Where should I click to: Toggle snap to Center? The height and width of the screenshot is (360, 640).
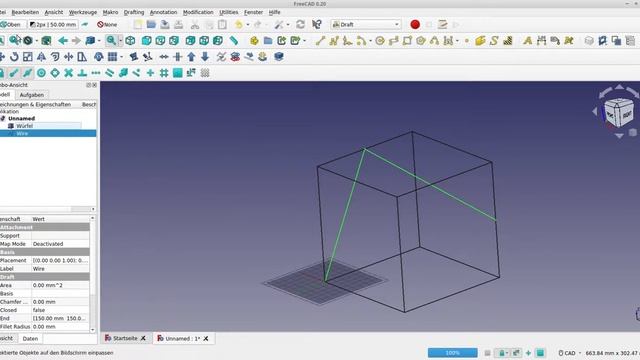41,73
